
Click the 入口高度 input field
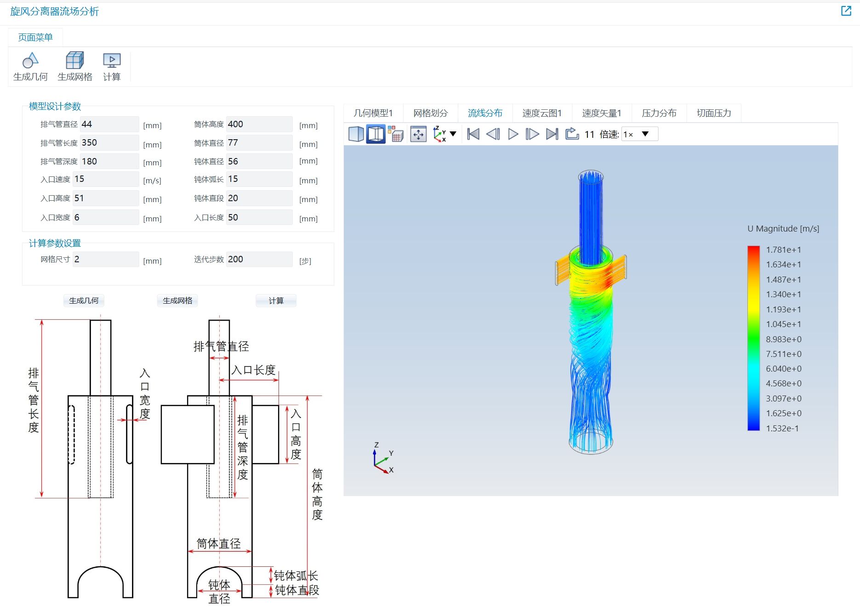click(x=106, y=198)
